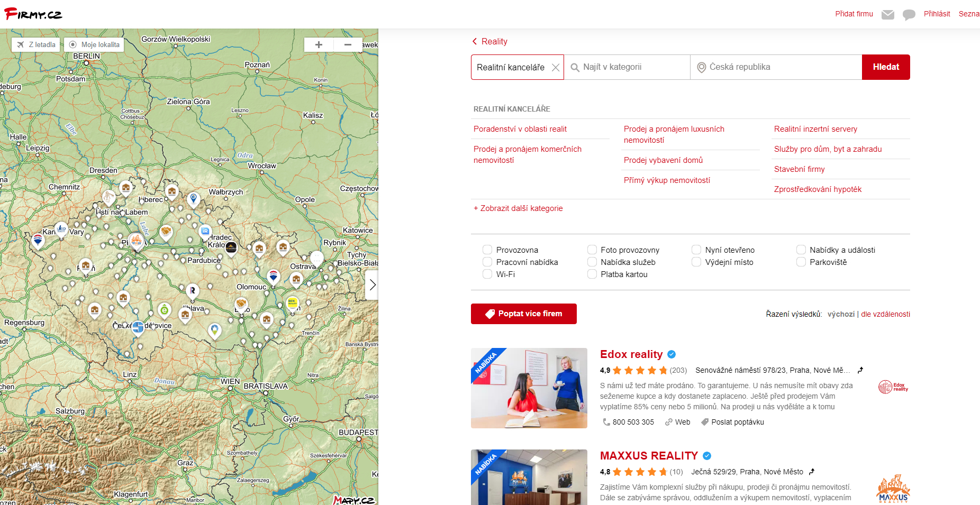Switch map to Z letadla aerial view
Screen dimensions: 980x505
(36, 45)
